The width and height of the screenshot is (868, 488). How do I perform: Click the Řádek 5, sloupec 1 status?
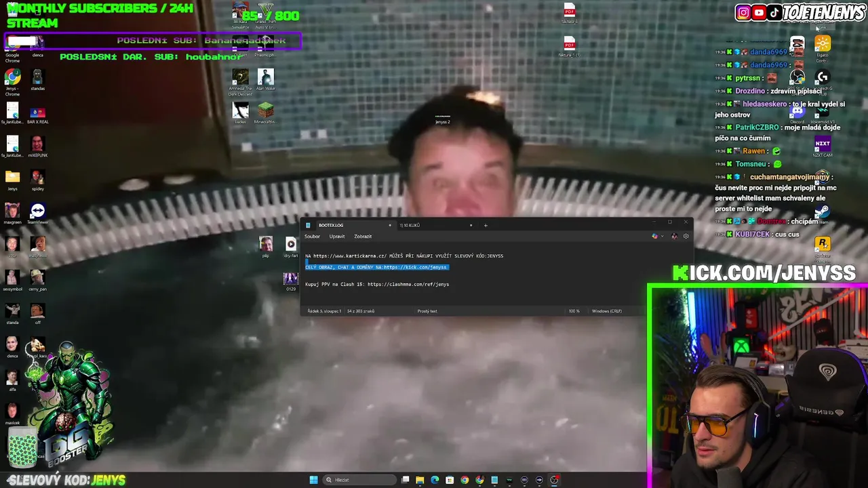(x=324, y=311)
